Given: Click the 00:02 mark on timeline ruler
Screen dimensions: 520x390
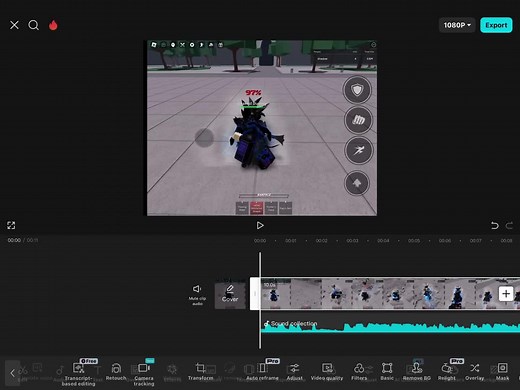Looking at the screenshot, I should pyautogui.click(x=322, y=241).
